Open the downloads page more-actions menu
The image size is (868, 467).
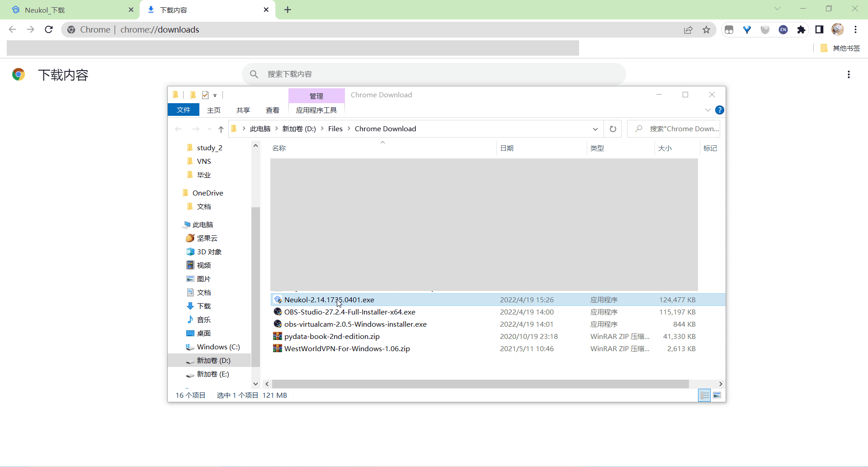point(849,75)
